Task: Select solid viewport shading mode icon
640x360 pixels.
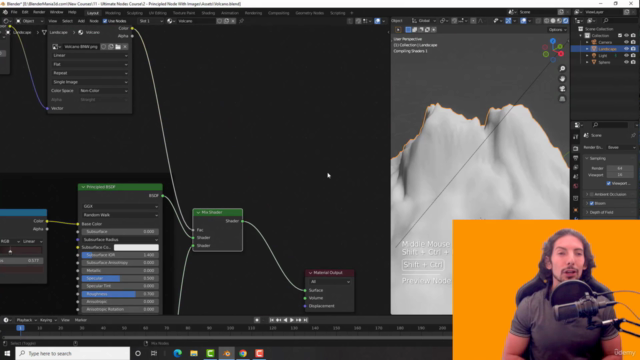Action: click(x=553, y=21)
